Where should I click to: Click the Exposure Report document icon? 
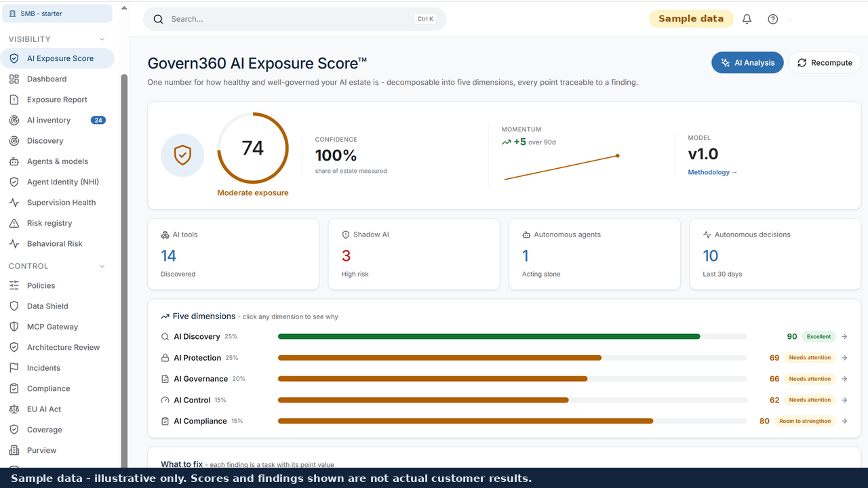[x=14, y=100]
